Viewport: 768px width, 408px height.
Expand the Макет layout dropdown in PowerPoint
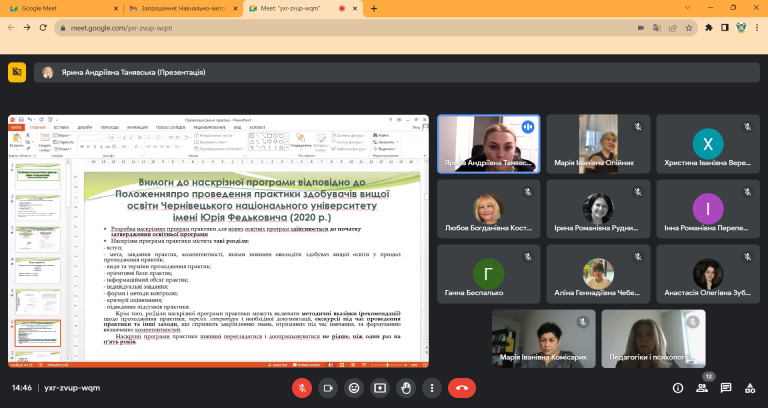click(62, 135)
